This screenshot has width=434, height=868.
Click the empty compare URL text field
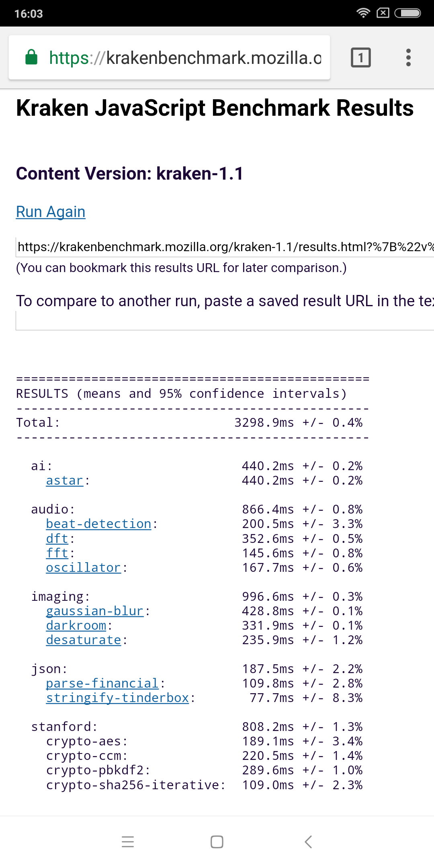tap(225, 321)
